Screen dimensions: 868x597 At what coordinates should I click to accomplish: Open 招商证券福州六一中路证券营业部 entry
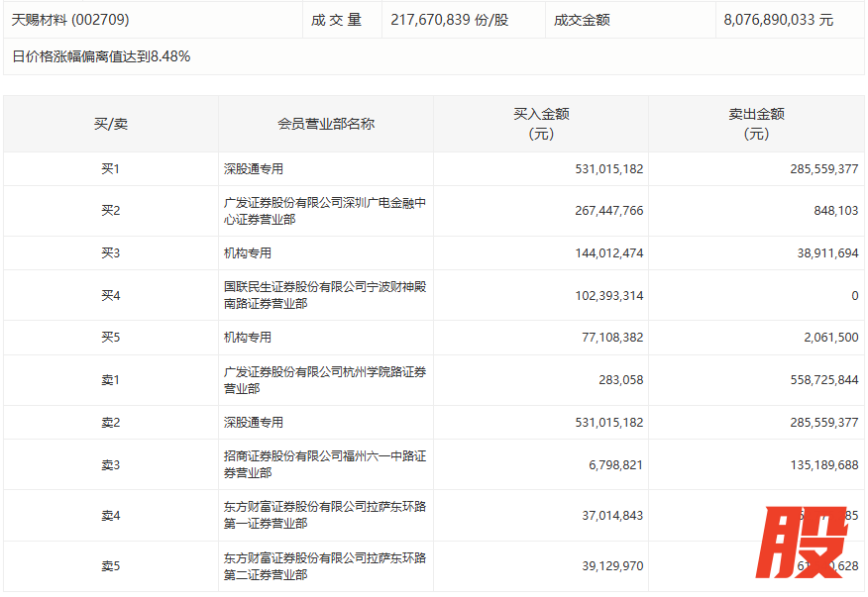[325, 464]
